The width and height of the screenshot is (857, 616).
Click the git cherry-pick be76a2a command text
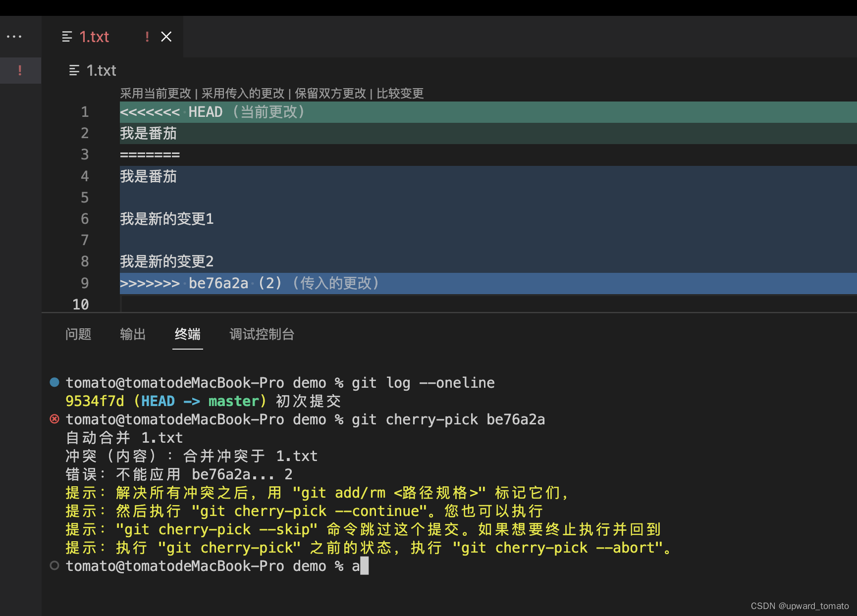click(x=448, y=419)
